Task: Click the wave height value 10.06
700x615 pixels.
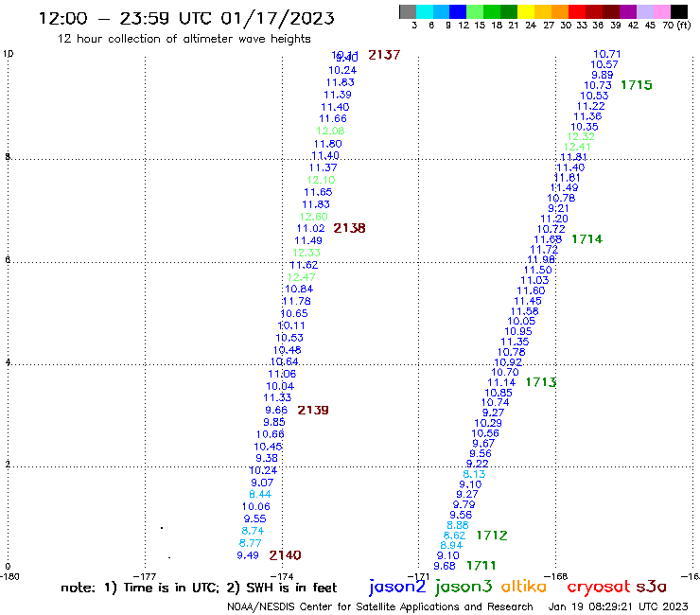Action: (x=256, y=506)
